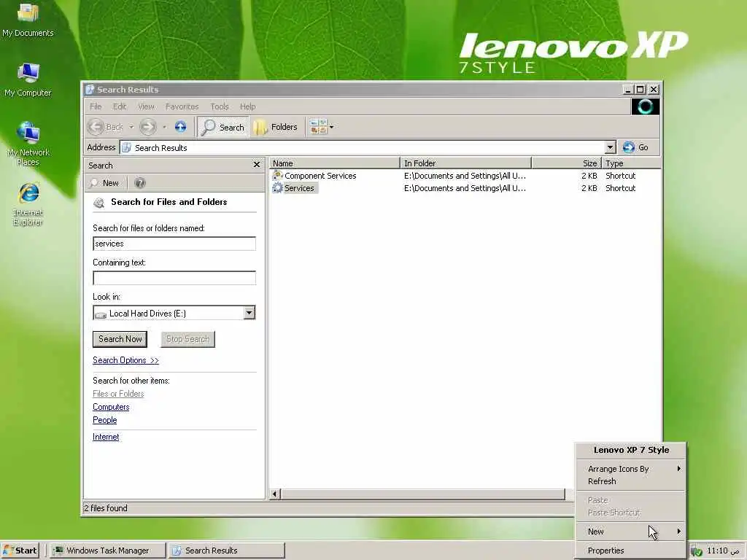The width and height of the screenshot is (747, 560).
Task: Open the View menu
Action: pos(146,106)
